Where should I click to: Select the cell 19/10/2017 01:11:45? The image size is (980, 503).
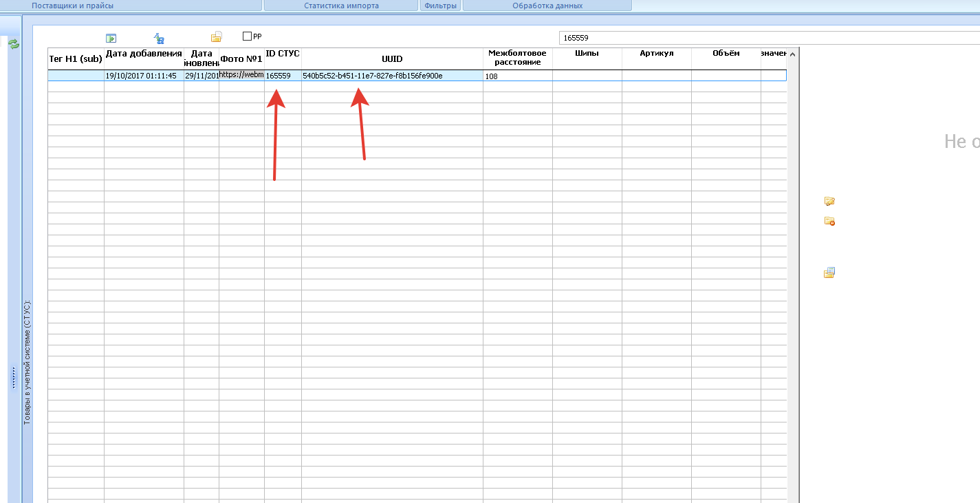click(144, 76)
